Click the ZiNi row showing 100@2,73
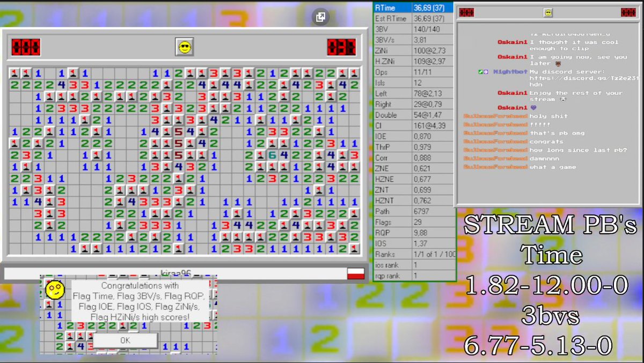 pyautogui.click(x=414, y=50)
